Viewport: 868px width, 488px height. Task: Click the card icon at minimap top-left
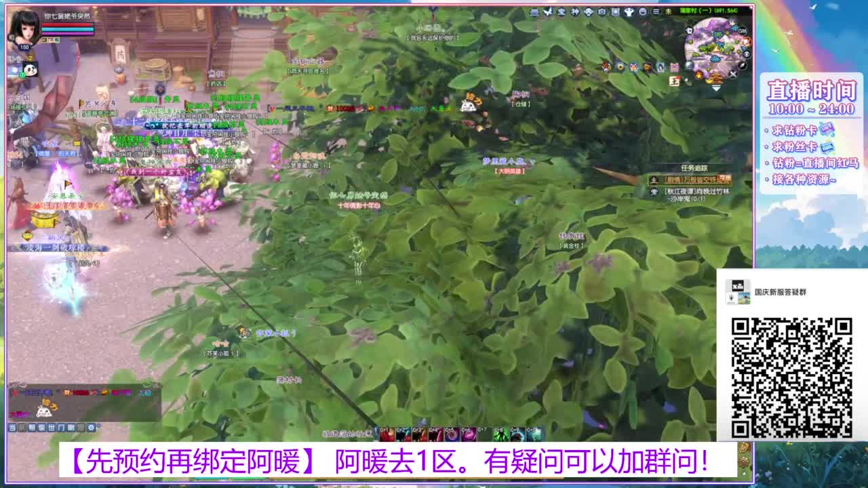click(689, 30)
